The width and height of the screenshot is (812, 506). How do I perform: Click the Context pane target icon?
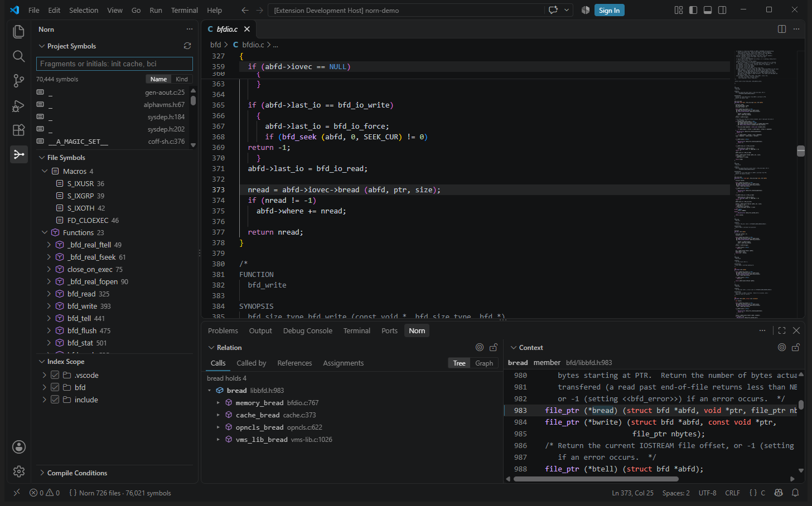click(782, 347)
